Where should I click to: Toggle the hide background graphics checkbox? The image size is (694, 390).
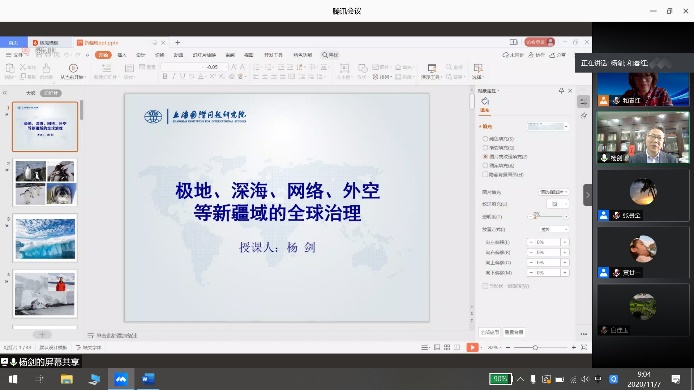pos(485,174)
